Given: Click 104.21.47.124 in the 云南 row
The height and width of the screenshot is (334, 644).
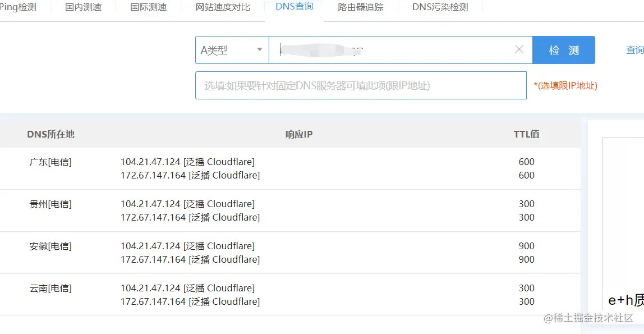Looking at the screenshot, I should (150, 288).
